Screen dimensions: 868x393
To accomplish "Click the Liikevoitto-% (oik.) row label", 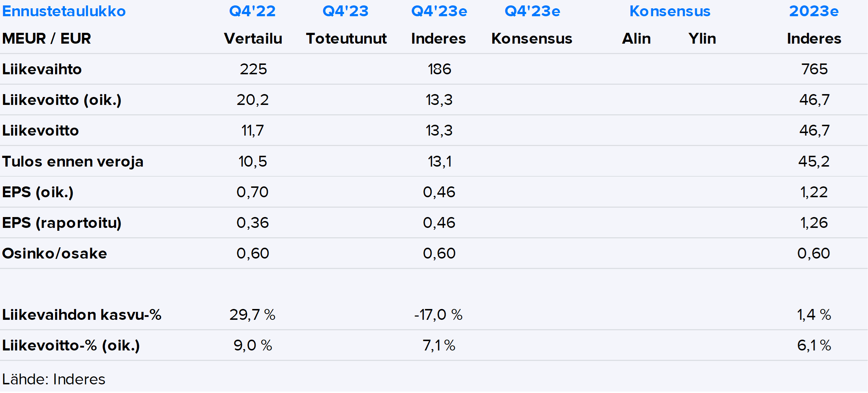I will point(71,345).
